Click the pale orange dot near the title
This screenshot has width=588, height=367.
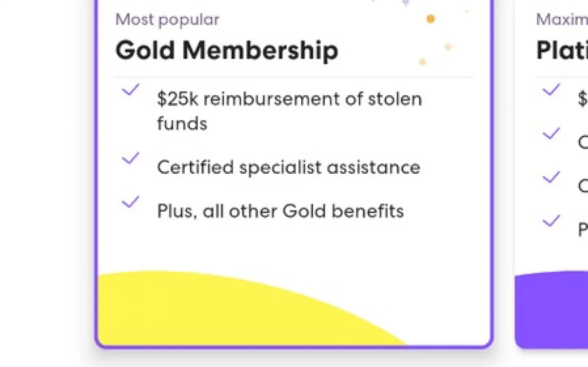point(422,62)
